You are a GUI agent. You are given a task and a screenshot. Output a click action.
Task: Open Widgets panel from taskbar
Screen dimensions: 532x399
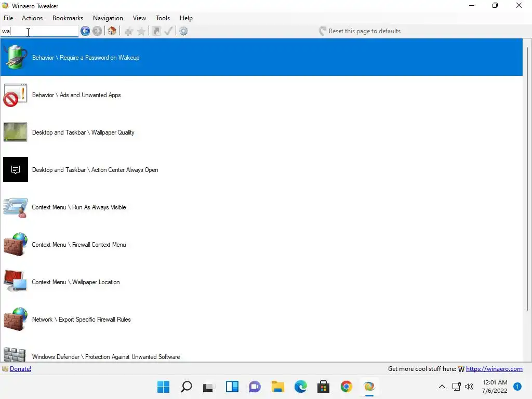pyautogui.click(x=232, y=387)
